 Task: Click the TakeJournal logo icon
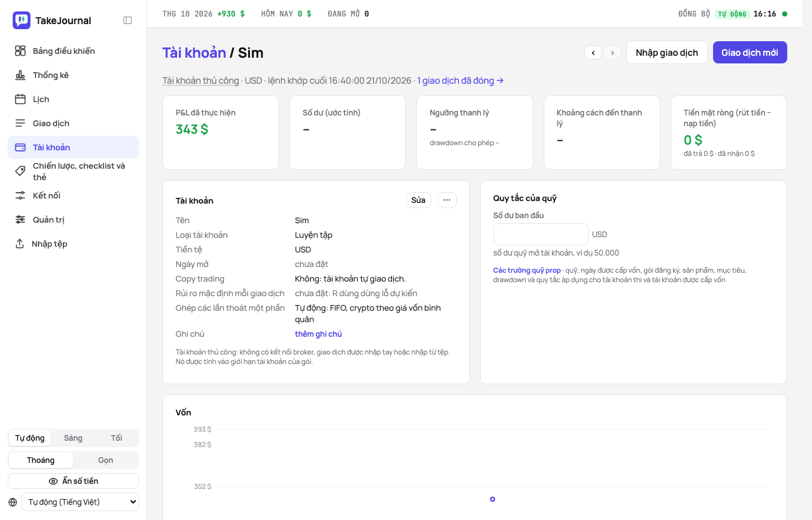click(22, 20)
